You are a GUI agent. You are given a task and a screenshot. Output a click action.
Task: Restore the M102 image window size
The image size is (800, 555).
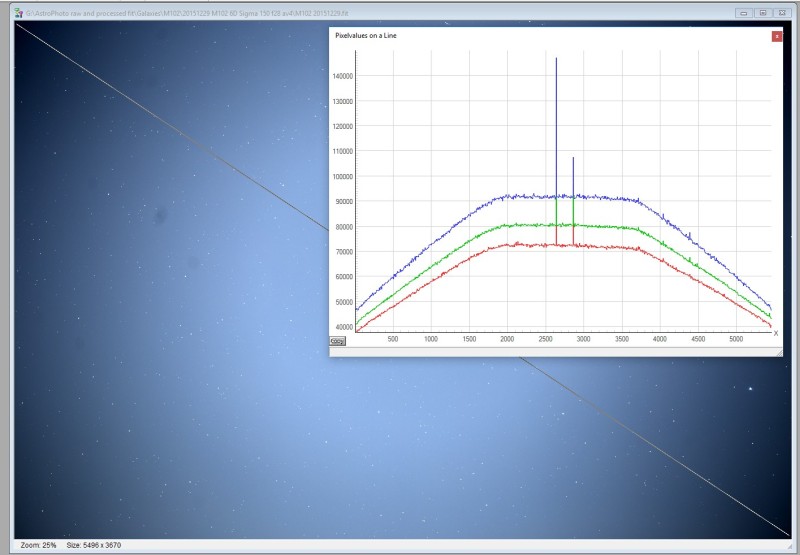(x=763, y=13)
